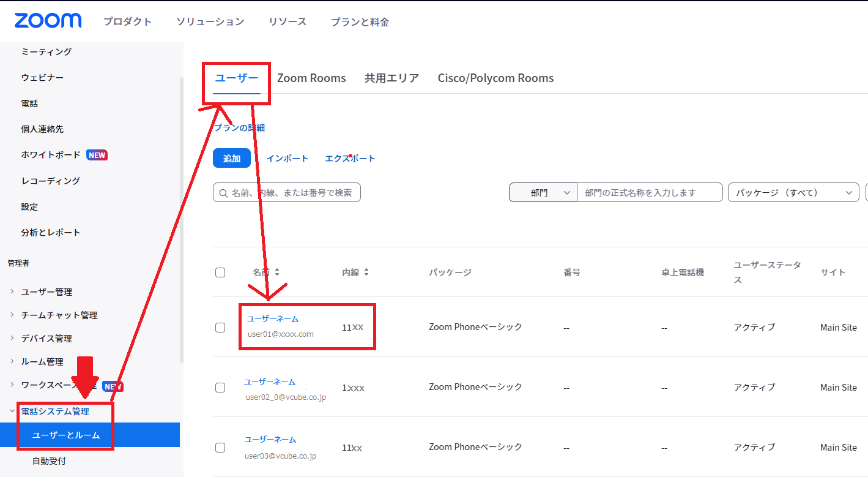Check the box for user03@vcube.co.jp row

220,448
